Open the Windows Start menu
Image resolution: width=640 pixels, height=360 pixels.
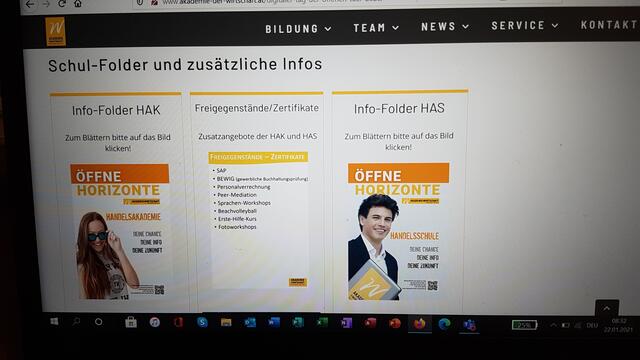[x=54, y=322]
